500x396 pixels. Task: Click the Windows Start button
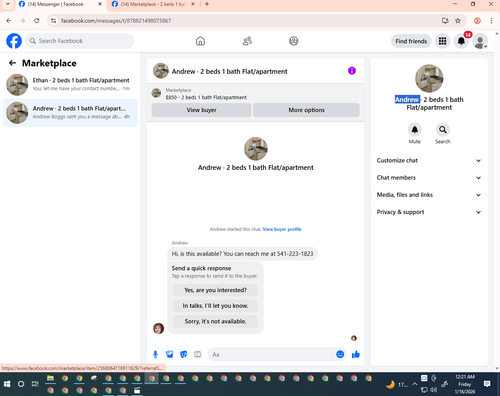(x=7, y=384)
